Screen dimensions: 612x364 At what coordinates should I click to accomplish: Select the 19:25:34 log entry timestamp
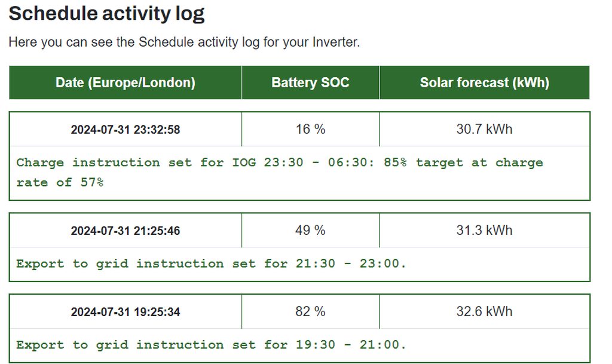[126, 312]
